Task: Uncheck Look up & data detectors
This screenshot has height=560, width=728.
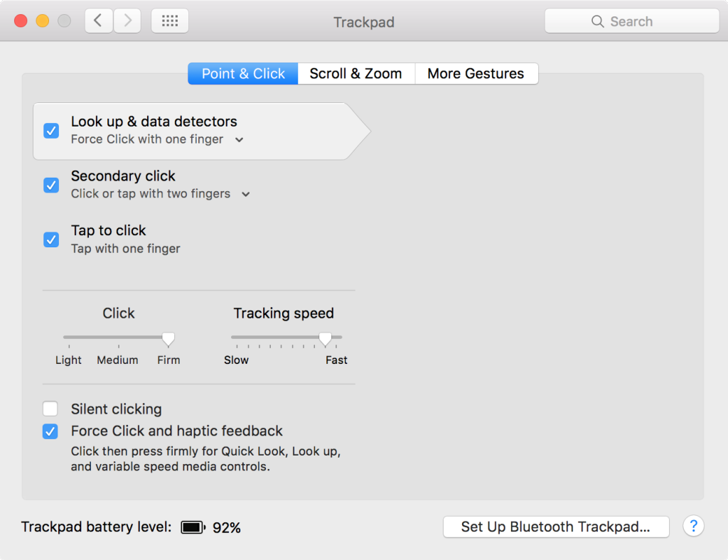Action: [51, 131]
